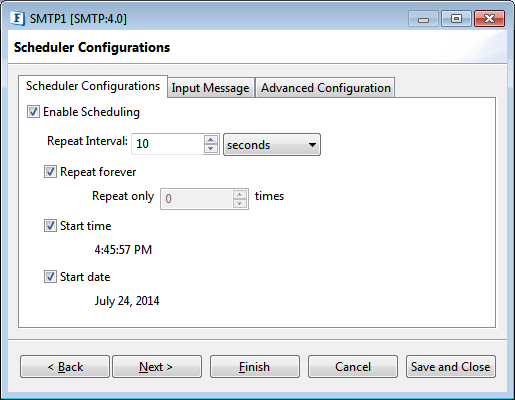This screenshot has height=400, width=515.
Task: Click the Next > button
Action: pyautogui.click(x=157, y=367)
